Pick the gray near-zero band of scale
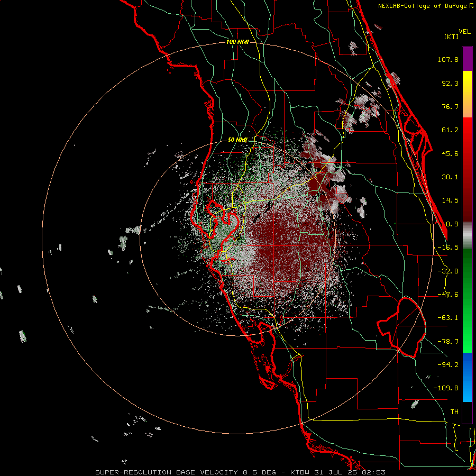 pyautogui.click(x=467, y=235)
